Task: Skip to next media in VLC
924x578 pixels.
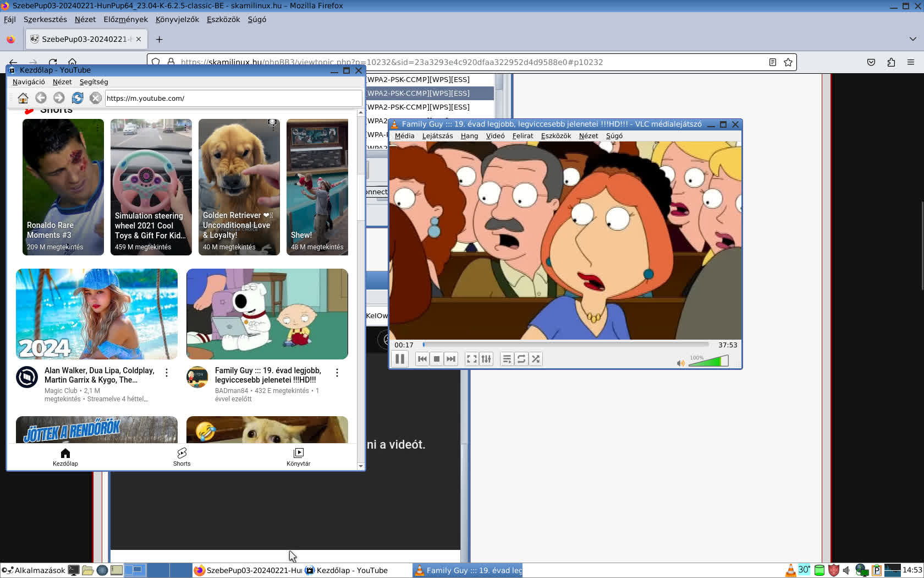Action: (x=451, y=359)
